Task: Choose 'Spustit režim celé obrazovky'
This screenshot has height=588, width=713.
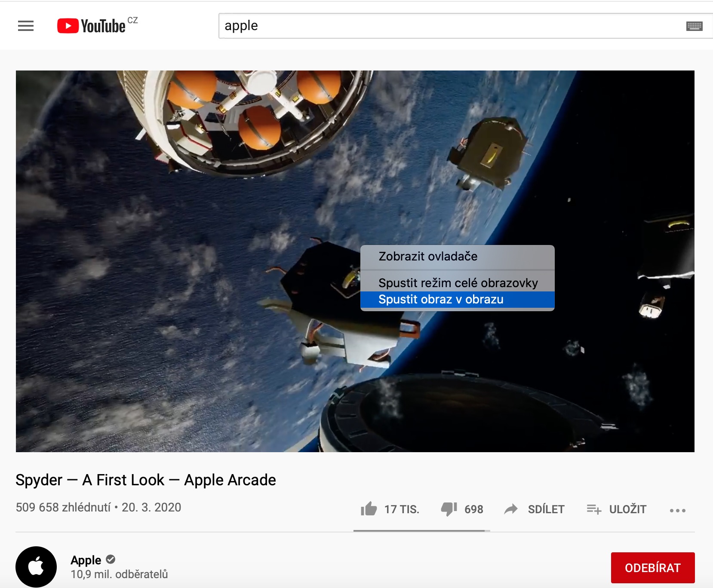Action: point(458,283)
